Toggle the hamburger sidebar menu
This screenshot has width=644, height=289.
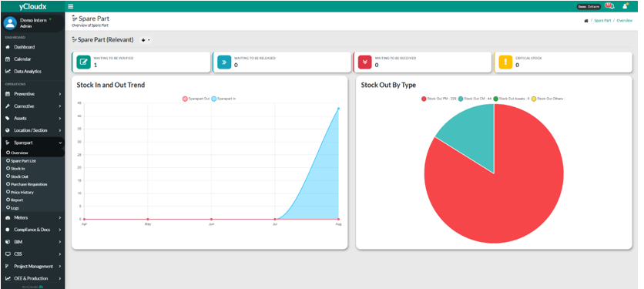click(71, 6)
